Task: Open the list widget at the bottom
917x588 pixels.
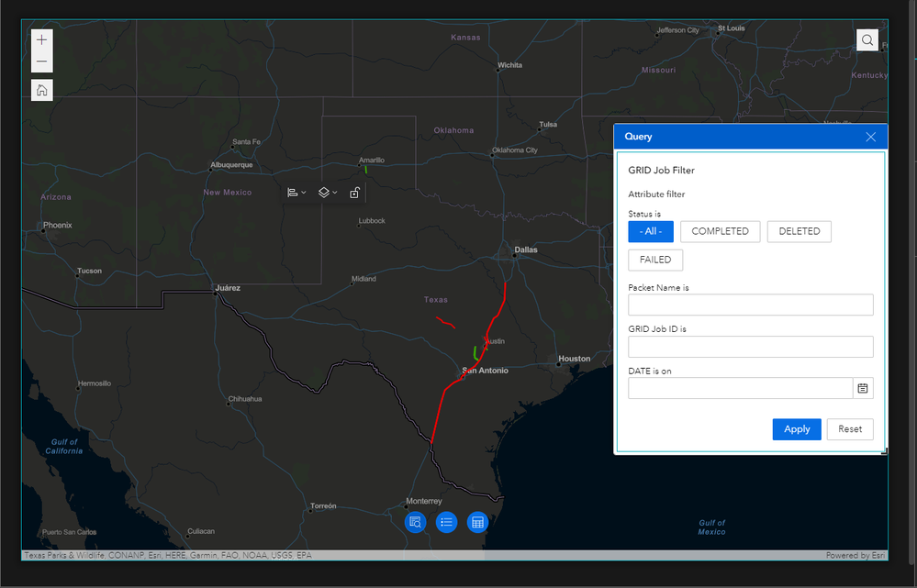Action: pyautogui.click(x=446, y=522)
